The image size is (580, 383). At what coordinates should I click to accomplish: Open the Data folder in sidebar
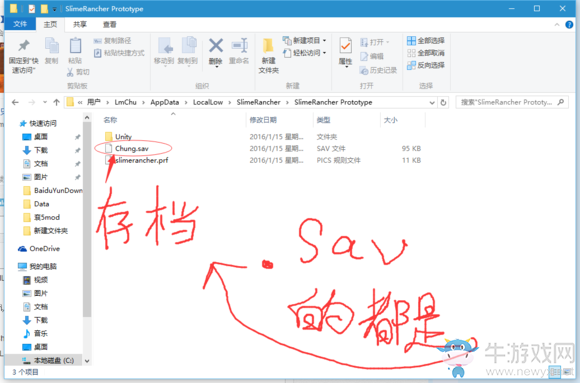pos(41,204)
